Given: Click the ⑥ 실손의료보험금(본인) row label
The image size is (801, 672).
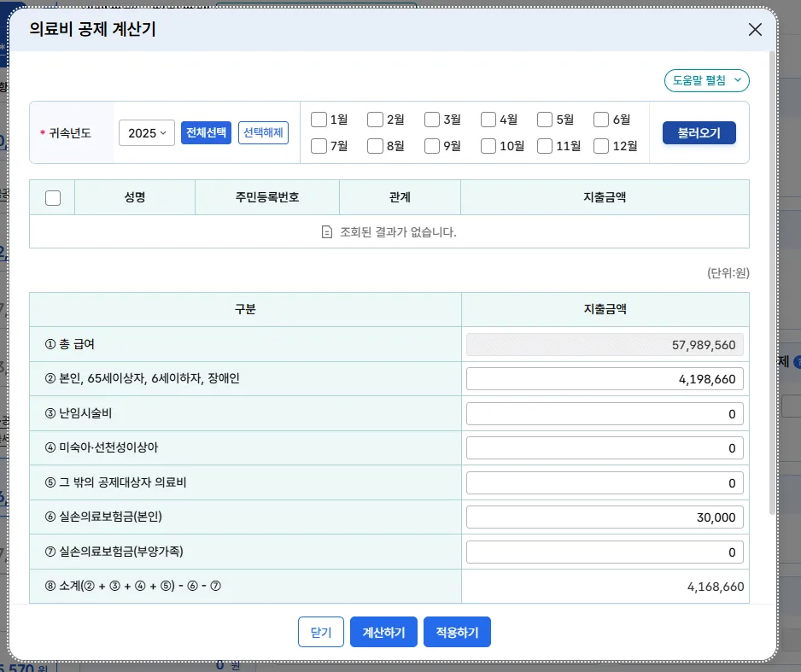Looking at the screenshot, I should 103,517.
